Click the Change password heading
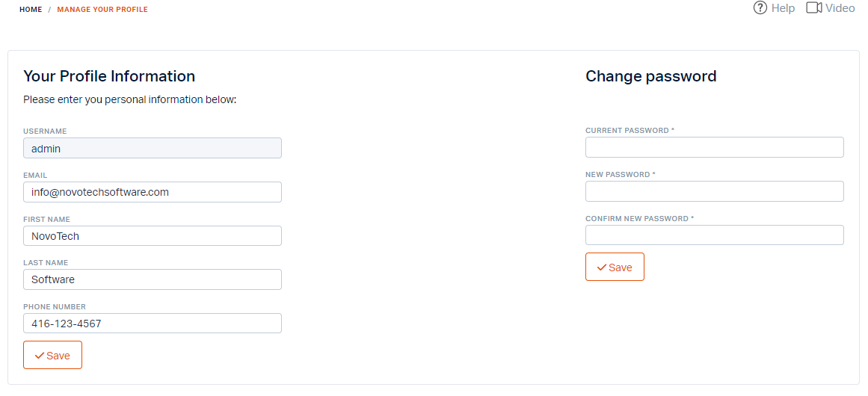The image size is (868, 396). click(x=651, y=75)
